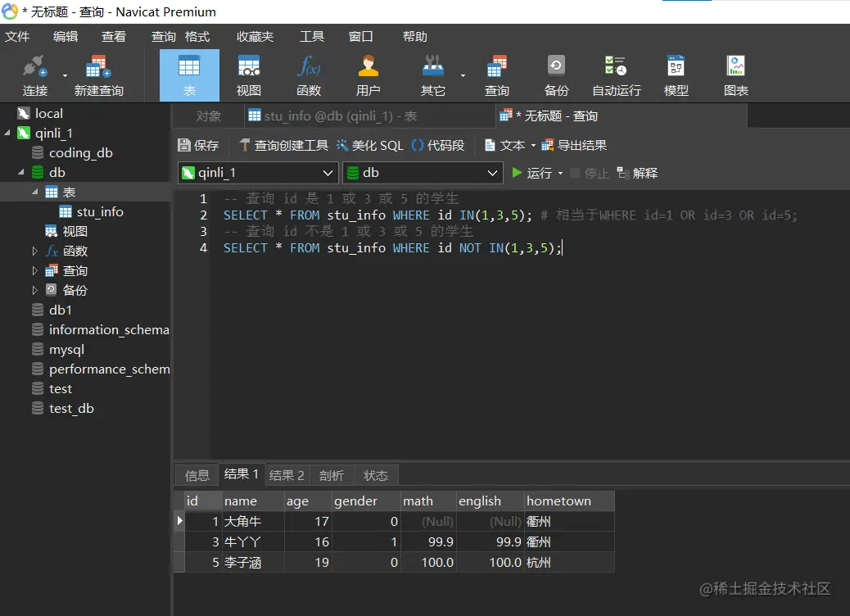Collapse the 表 tables node
This screenshot has height=616, width=850.
coord(35,192)
